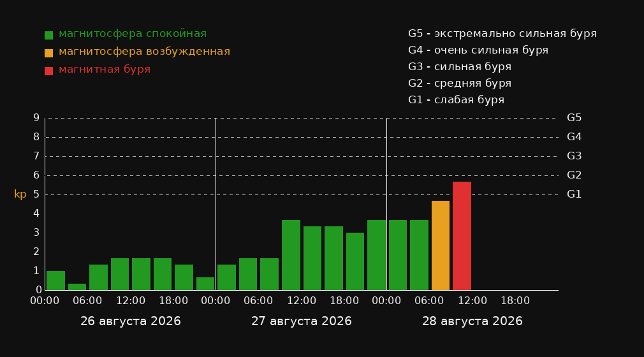Select the '27 августа 2026' date label

click(x=302, y=321)
